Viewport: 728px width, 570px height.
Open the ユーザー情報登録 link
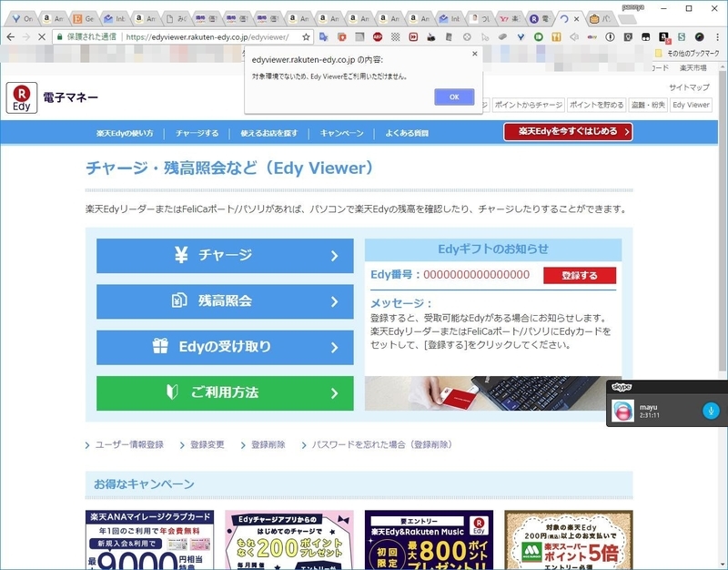[x=128, y=444]
